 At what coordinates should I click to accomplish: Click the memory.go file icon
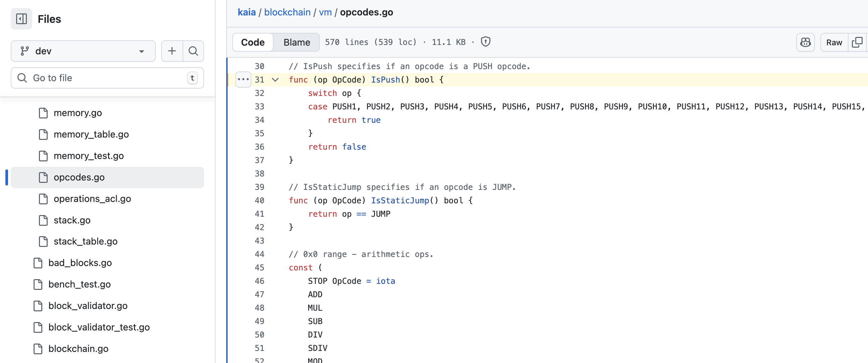pyautogui.click(x=43, y=113)
